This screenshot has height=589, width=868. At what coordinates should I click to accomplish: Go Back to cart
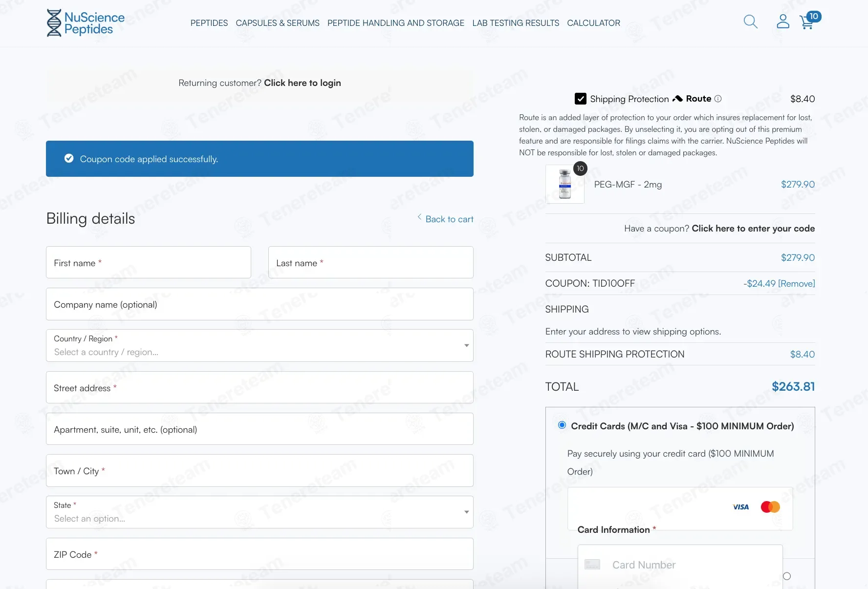445,219
